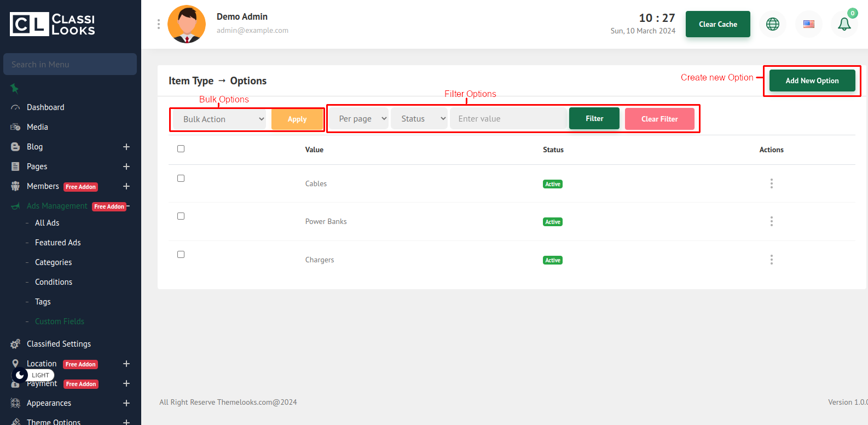Open actions menu for Chargers row
Image resolution: width=868 pixels, height=425 pixels.
(x=771, y=260)
